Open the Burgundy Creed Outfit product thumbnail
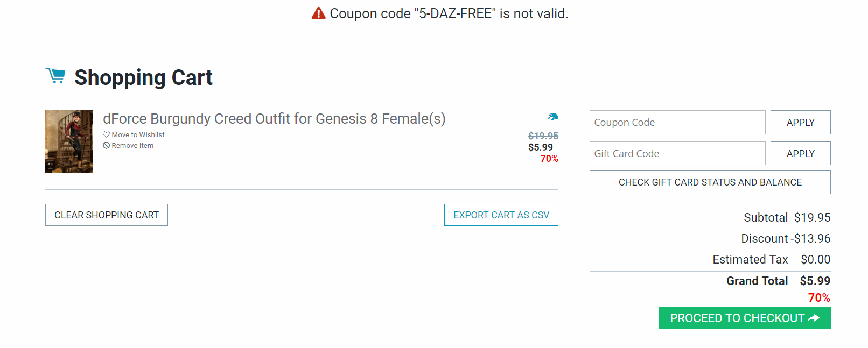868x348 pixels. [69, 141]
